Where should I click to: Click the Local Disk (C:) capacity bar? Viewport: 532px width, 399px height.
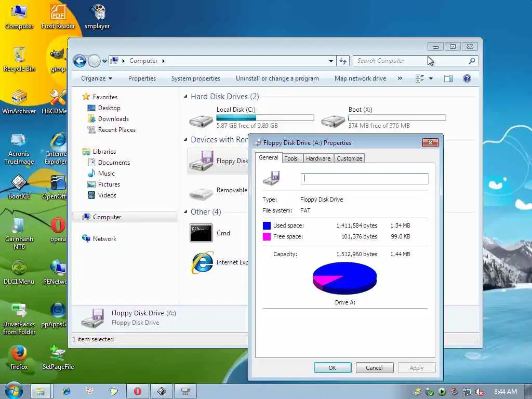[x=265, y=118]
